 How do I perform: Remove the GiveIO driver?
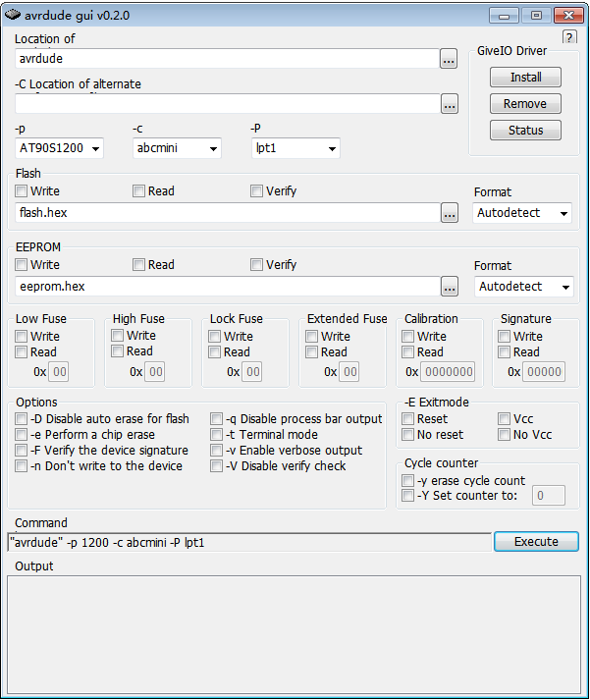(x=525, y=103)
